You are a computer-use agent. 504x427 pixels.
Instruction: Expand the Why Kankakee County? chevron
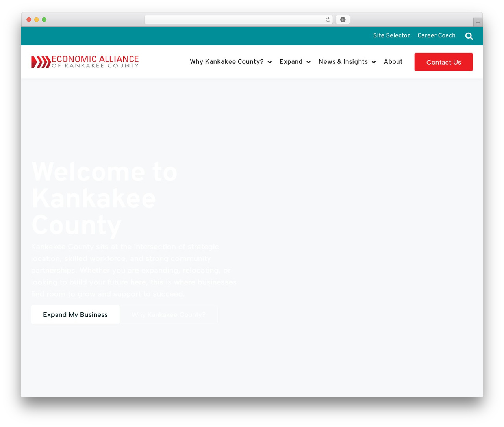coord(270,62)
